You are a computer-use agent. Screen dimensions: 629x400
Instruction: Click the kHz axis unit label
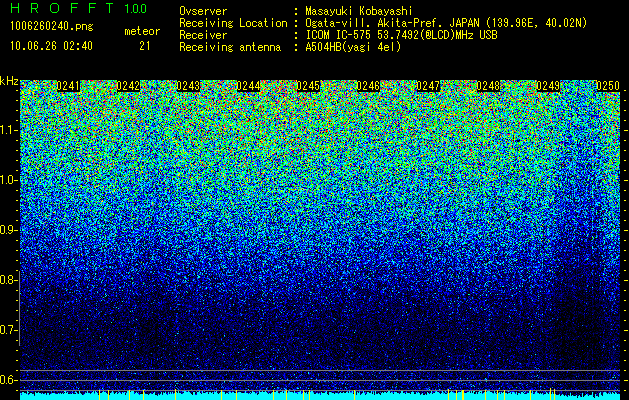tap(9, 81)
